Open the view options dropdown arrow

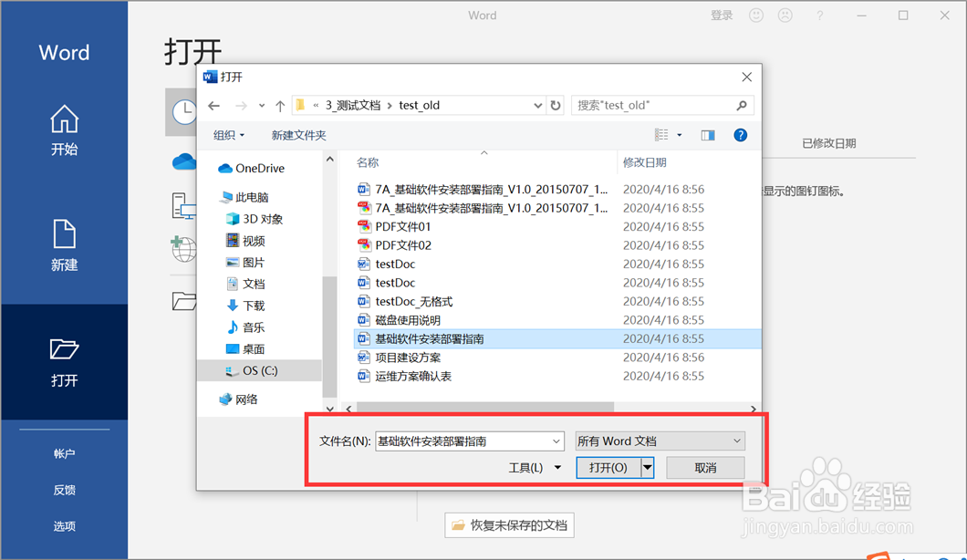(x=679, y=135)
